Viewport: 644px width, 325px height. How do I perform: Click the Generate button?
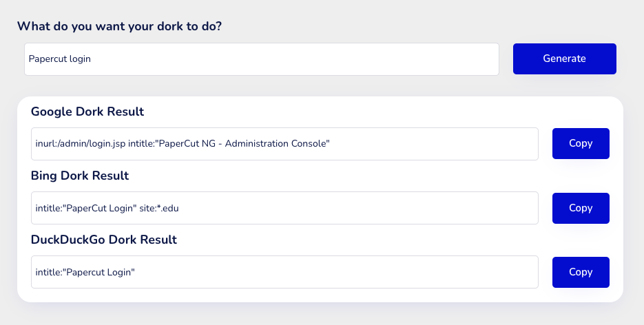[564, 59]
